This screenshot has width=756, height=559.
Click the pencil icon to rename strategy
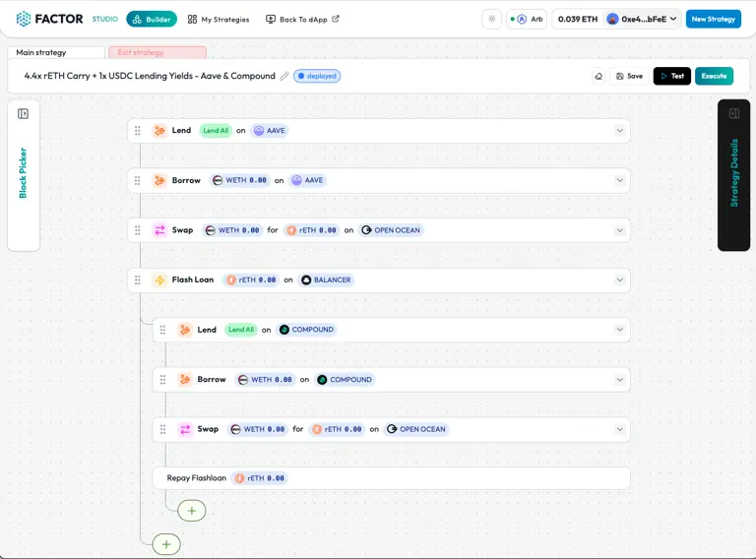pos(284,76)
